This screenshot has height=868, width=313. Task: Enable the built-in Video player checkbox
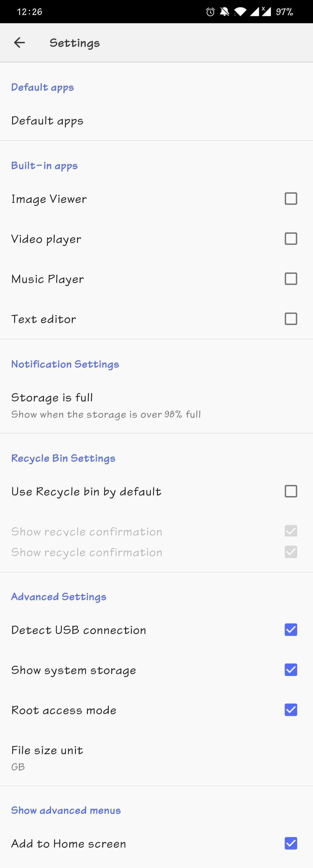click(291, 239)
